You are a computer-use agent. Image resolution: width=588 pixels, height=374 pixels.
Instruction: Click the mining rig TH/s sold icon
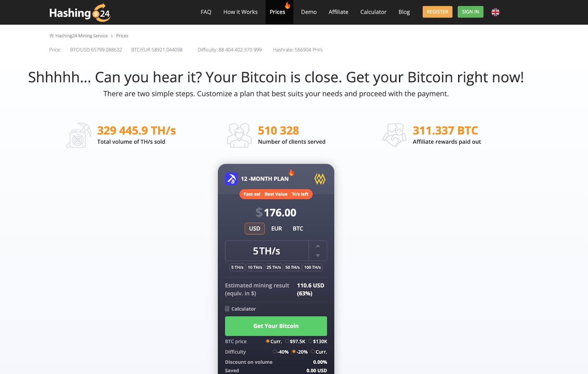[x=79, y=136]
